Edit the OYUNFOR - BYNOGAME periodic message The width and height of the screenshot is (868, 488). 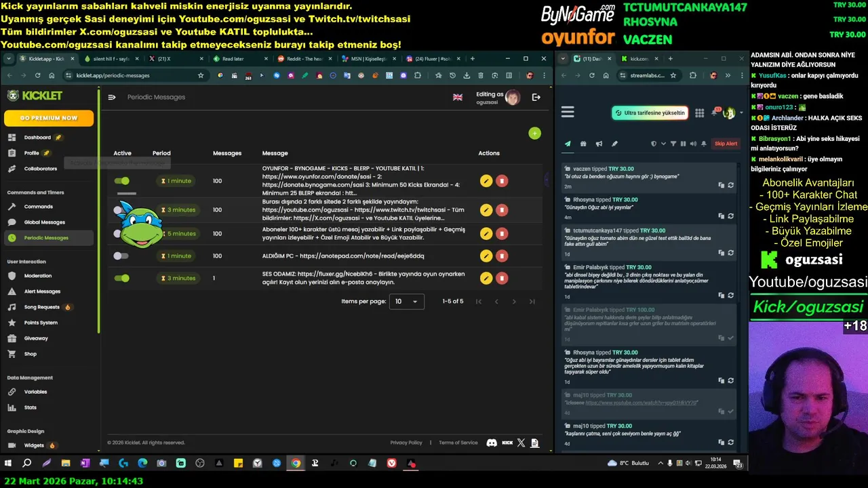tap(486, 181)
